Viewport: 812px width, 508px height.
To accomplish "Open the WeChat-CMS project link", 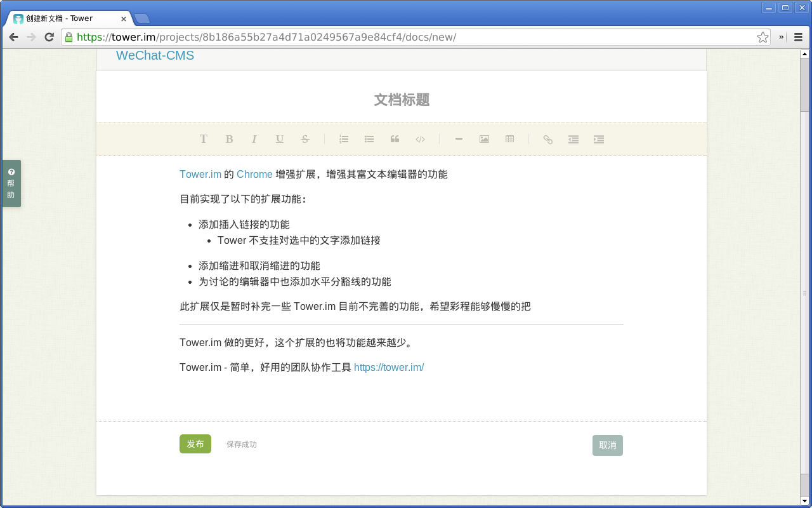I will point(155,55).
